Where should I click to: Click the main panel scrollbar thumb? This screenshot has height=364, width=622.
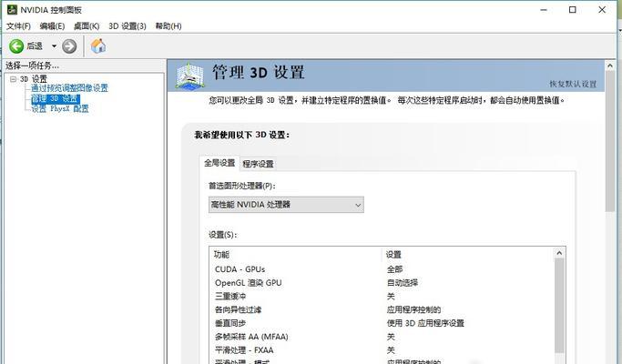point(610,142)
